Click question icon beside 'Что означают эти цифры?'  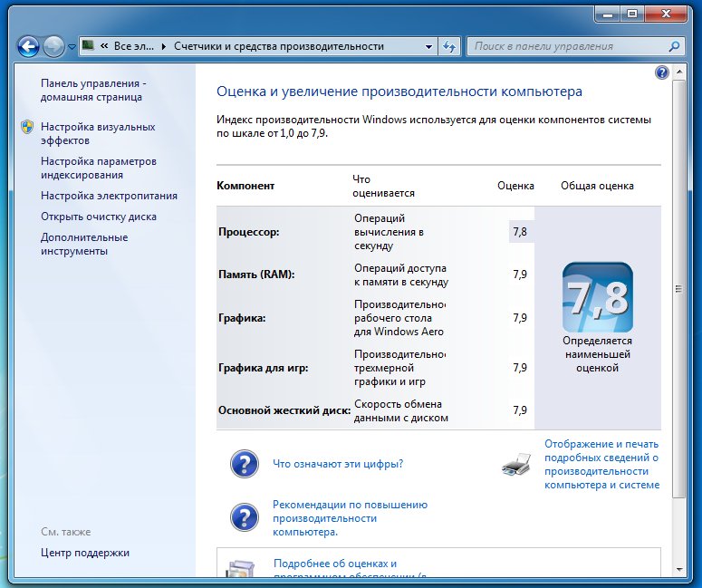pos(245,464)
